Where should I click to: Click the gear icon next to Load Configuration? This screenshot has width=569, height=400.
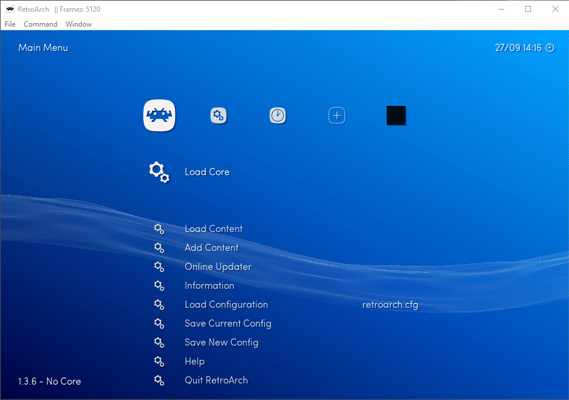click(159, 305)
